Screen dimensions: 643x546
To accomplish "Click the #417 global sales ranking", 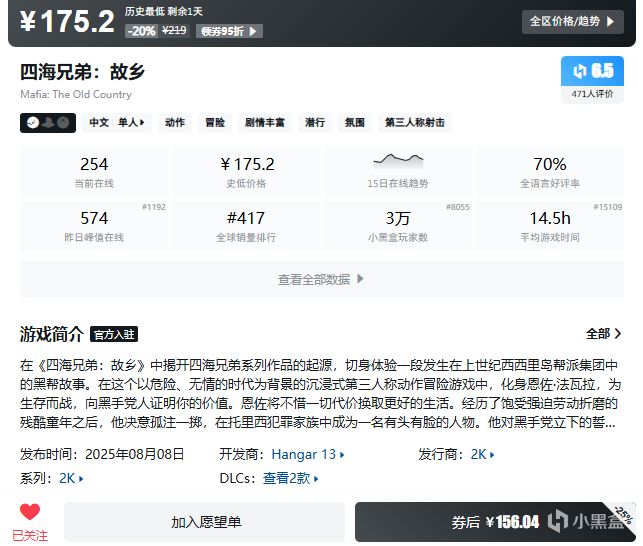I will pos(246,225).
